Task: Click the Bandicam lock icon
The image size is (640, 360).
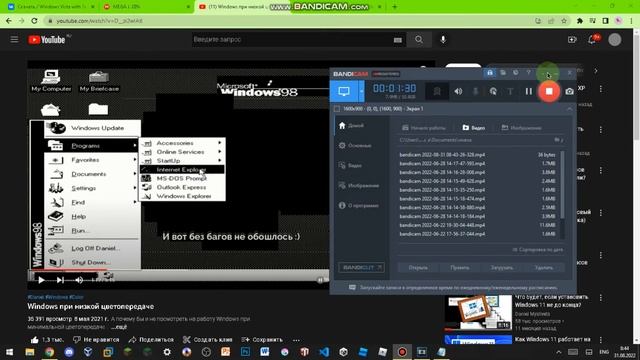Action: (x=490, y=73)
